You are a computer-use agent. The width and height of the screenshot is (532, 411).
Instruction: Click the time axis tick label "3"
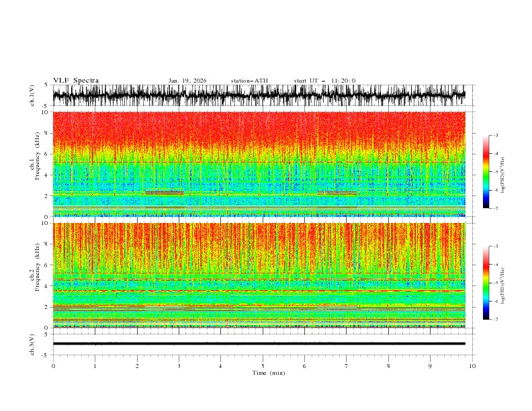[179, 366]
